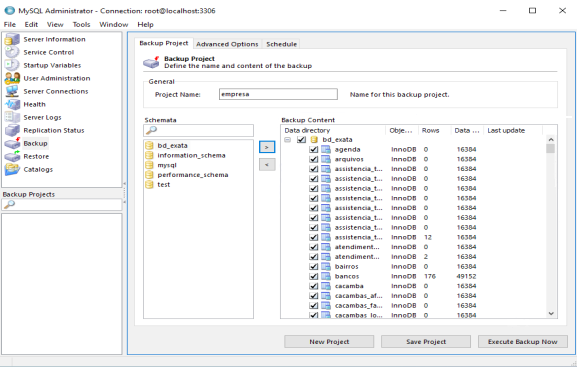The height and width of the screenshot is (367, 582).
Task: Click the performance_schema database icon
Action: point(149,174)
